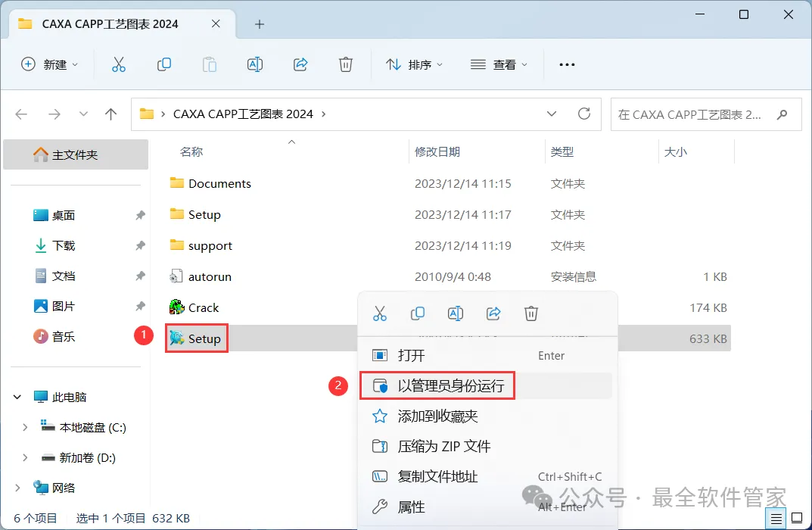Choose 添加到收藏夹 in context menu
Viewport: 812px width, 530px height.
click(487, 416)
